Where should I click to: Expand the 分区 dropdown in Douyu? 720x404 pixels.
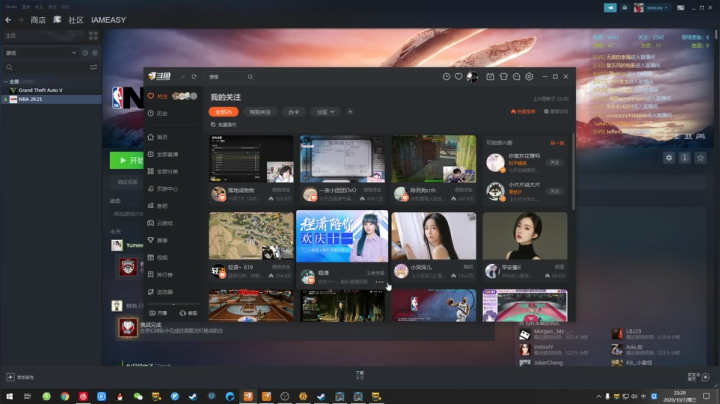[326, 112]
